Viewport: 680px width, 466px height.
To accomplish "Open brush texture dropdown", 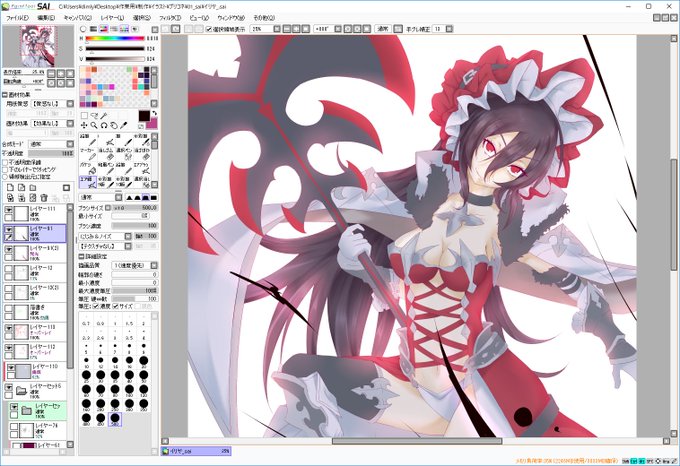I will (128, 246).
